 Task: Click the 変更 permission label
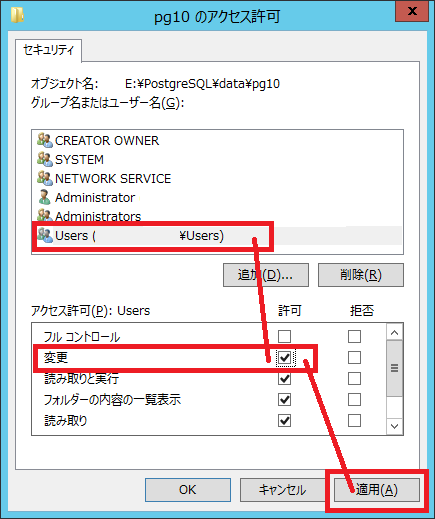[56, 358]
